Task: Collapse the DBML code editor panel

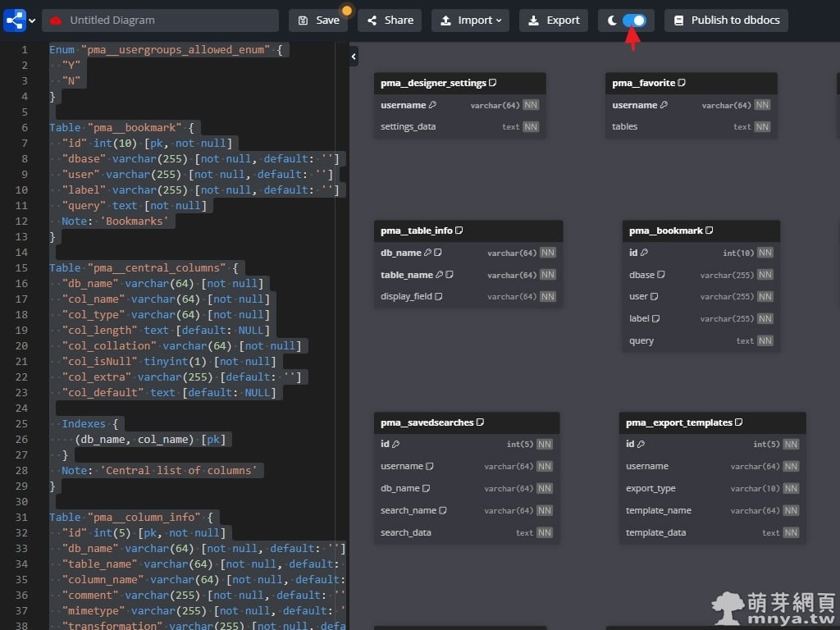Action: coord(353,56)
